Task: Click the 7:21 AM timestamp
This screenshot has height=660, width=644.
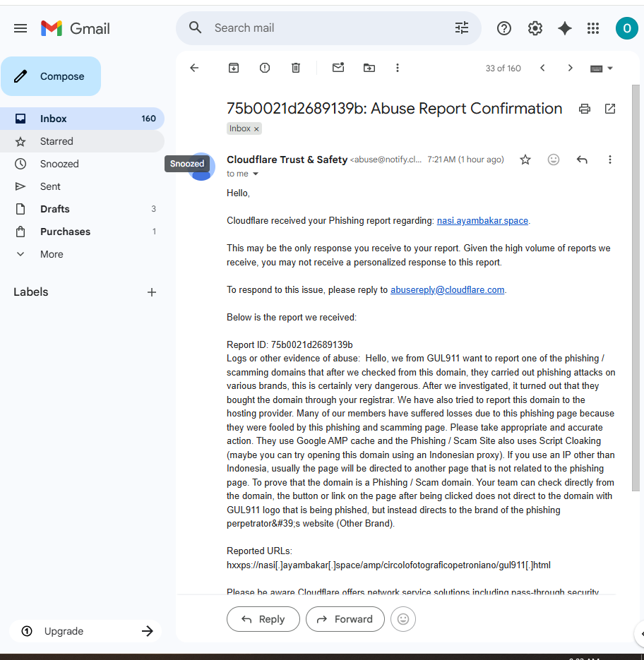Action: coord(465,160)
